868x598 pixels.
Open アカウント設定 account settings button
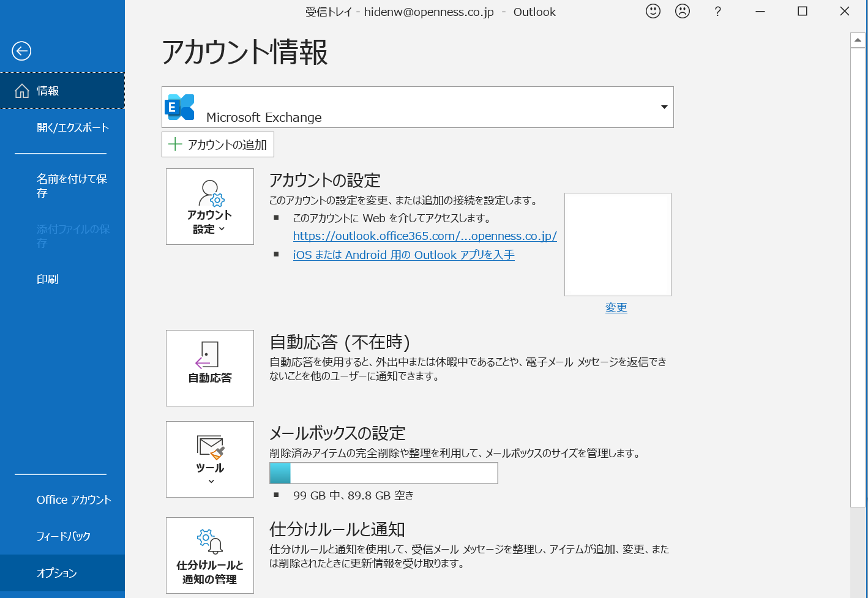click(x=210, y=206)
